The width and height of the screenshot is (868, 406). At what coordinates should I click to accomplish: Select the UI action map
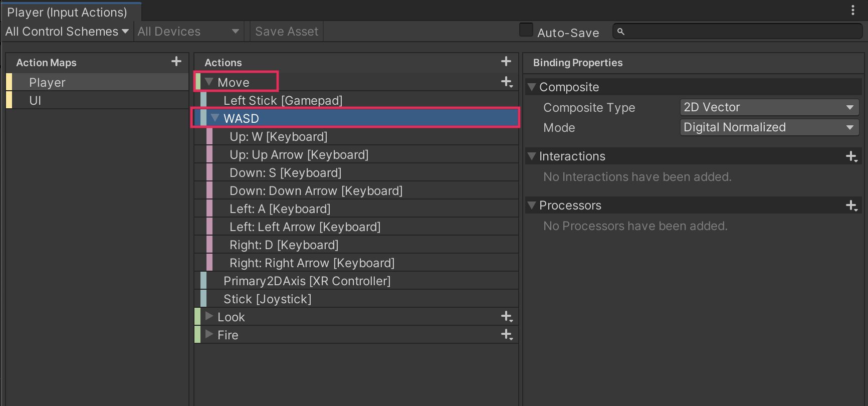[x=35, y=101]
